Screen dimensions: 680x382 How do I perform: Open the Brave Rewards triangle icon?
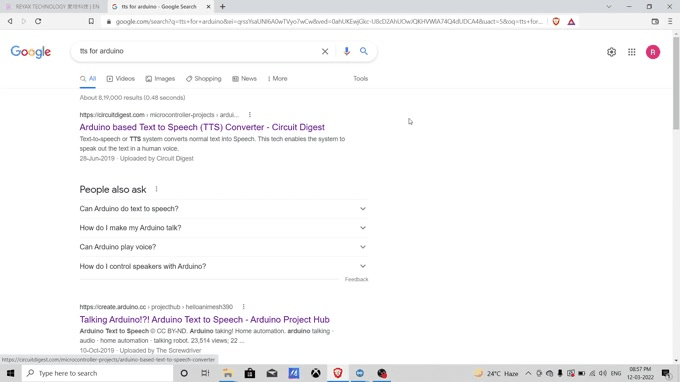(571, 21)
